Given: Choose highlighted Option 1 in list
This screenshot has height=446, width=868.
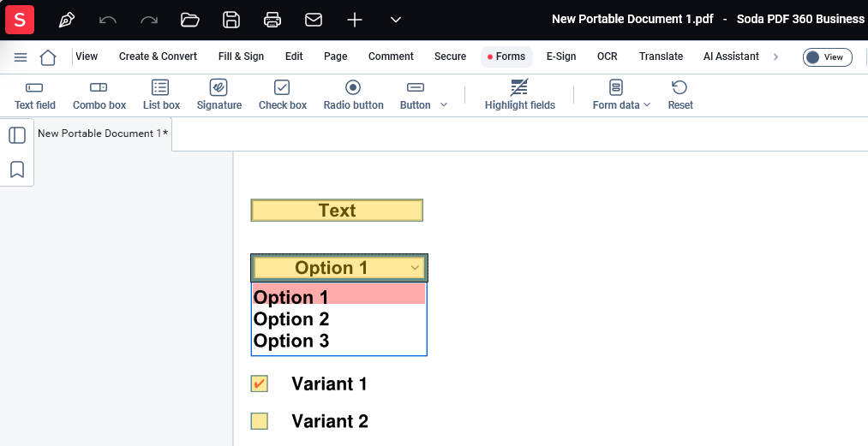Looking at the screenshot, I should click(x=338, y=294).
